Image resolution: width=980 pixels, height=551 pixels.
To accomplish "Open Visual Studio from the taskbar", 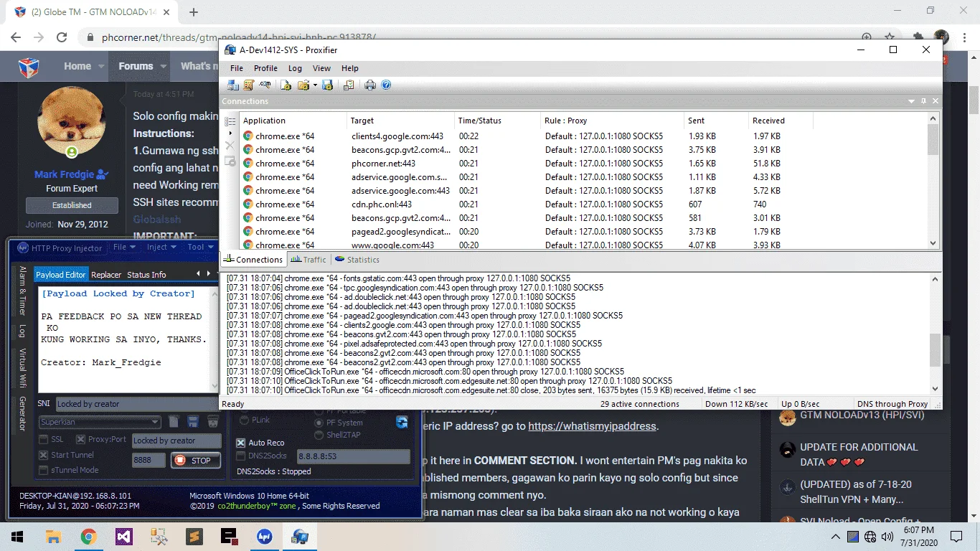I will tap(123, 536).
